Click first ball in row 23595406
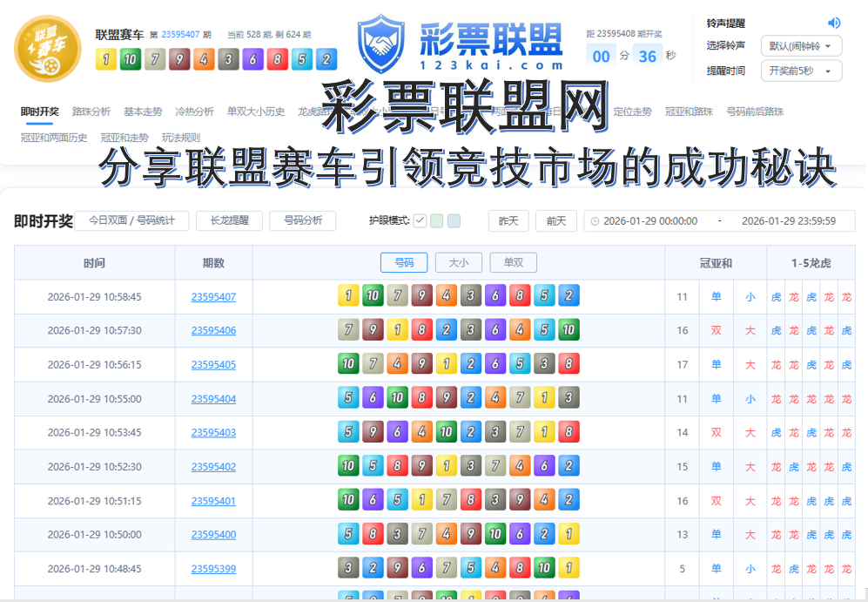The height and width of the screenshot is (602, 868). pyautogui.click(x=348, y=330)
